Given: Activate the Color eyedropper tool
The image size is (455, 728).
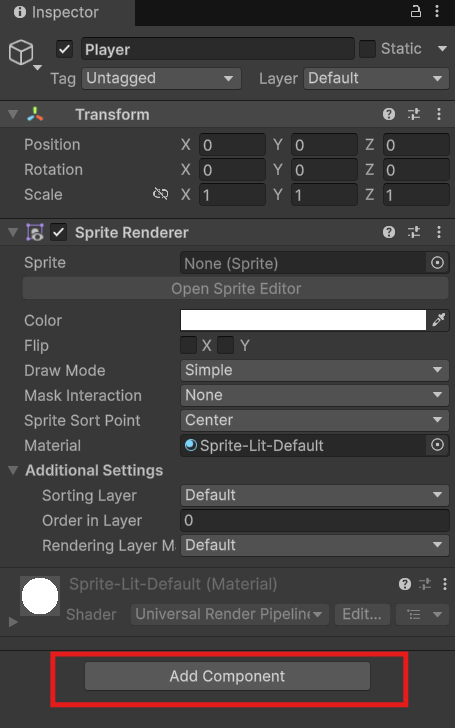Looking at the screenshot, I should tap(438, 320).
